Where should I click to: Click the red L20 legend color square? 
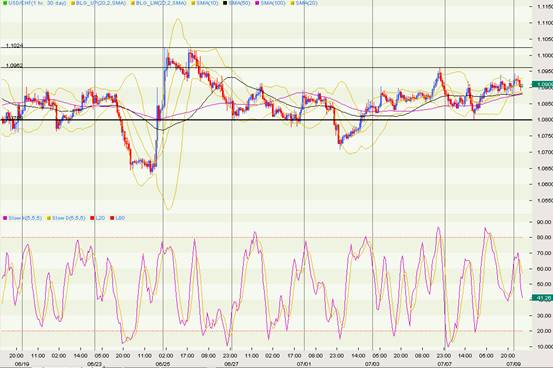(x=92, y=218)
